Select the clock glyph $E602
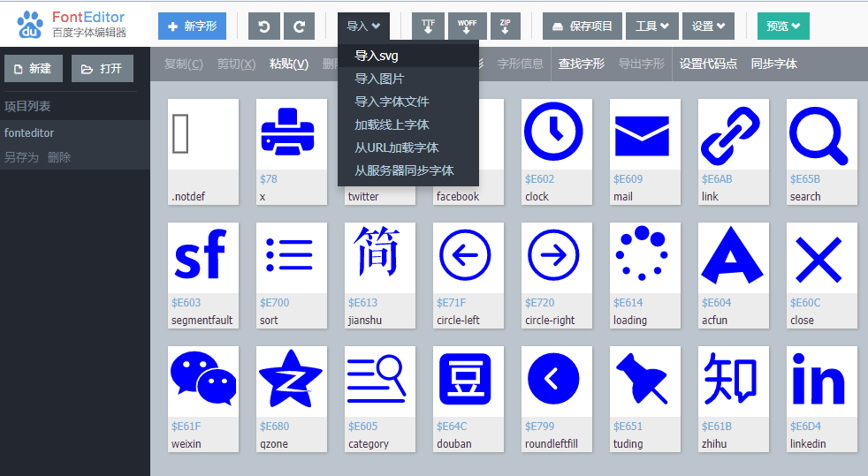The width and height of the screenshot is (868, 476). 556,152
